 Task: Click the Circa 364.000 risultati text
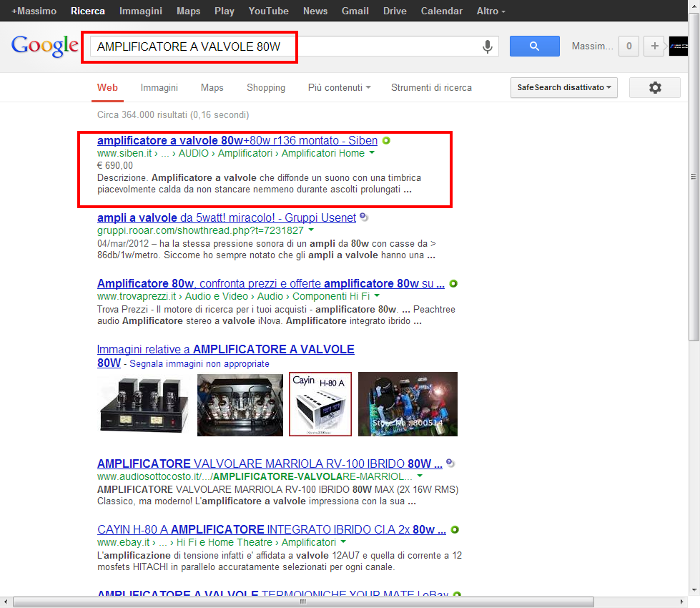pos(173,115)
